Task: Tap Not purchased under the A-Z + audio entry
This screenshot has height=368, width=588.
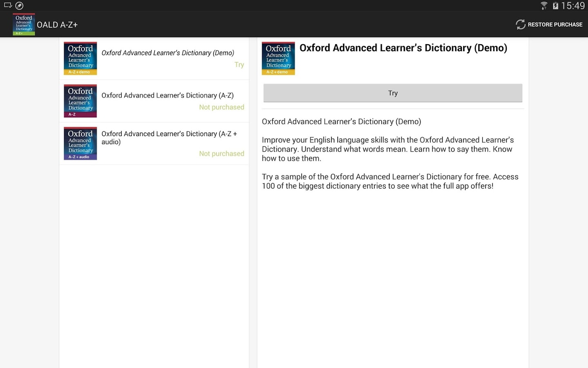Action: tap(222, 154)
